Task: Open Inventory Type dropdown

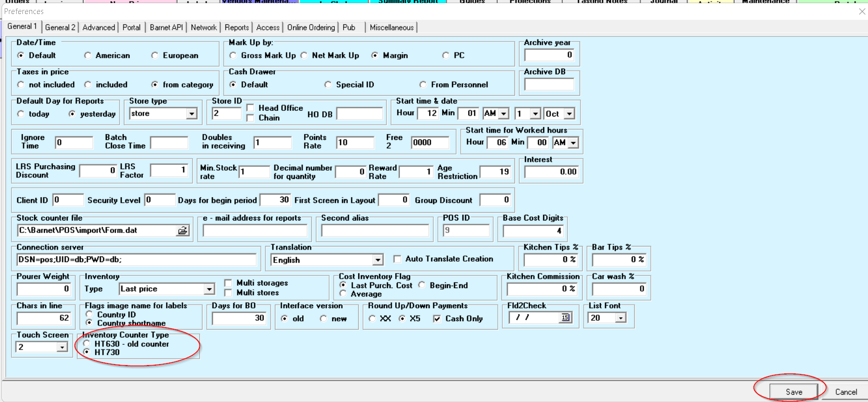Action: 209,289
